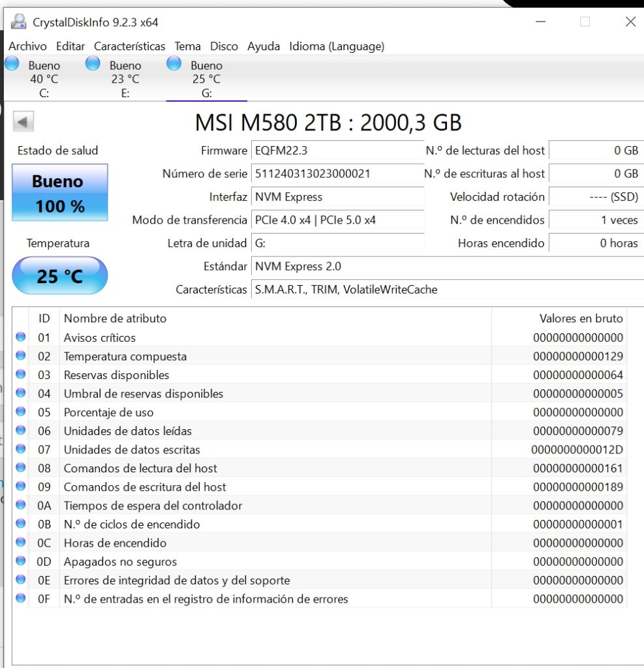Click status dot for Tiempos de espera del controlador
The width and height of the screenshot is (644, 668).
[20, 505]
